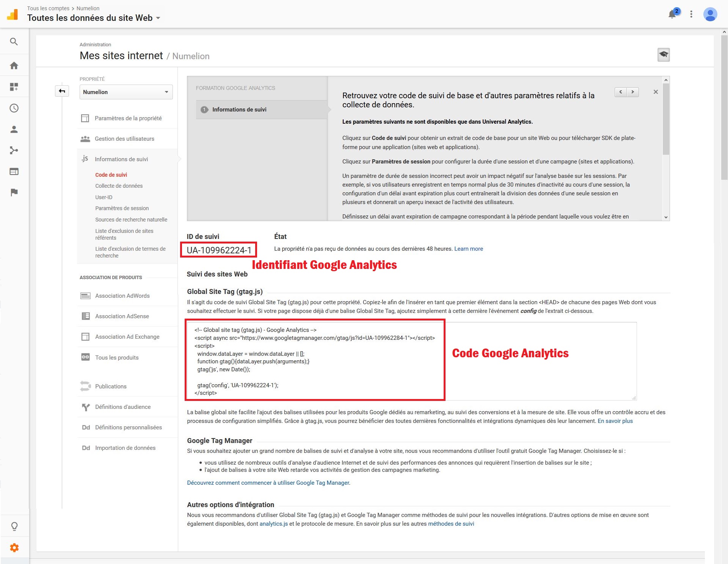728x564 pixels.
Task: Open Behavior window icon in sidebar
Action: (14, 171)
